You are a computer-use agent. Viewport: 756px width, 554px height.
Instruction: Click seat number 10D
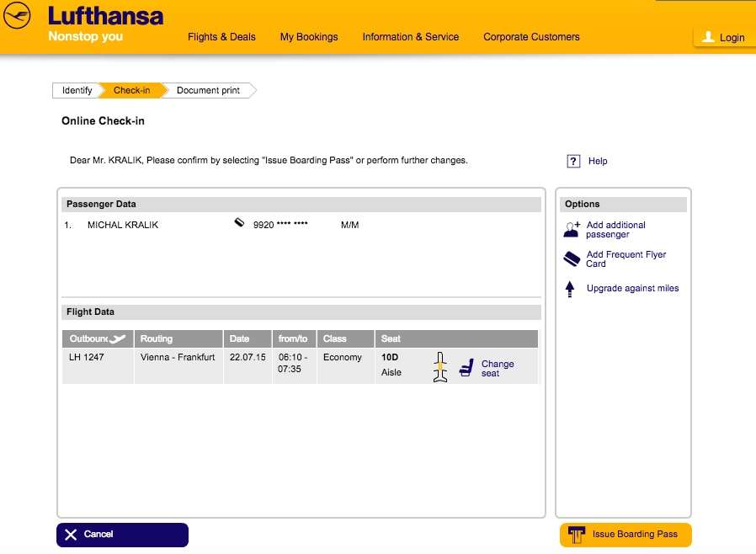(390, 357)
